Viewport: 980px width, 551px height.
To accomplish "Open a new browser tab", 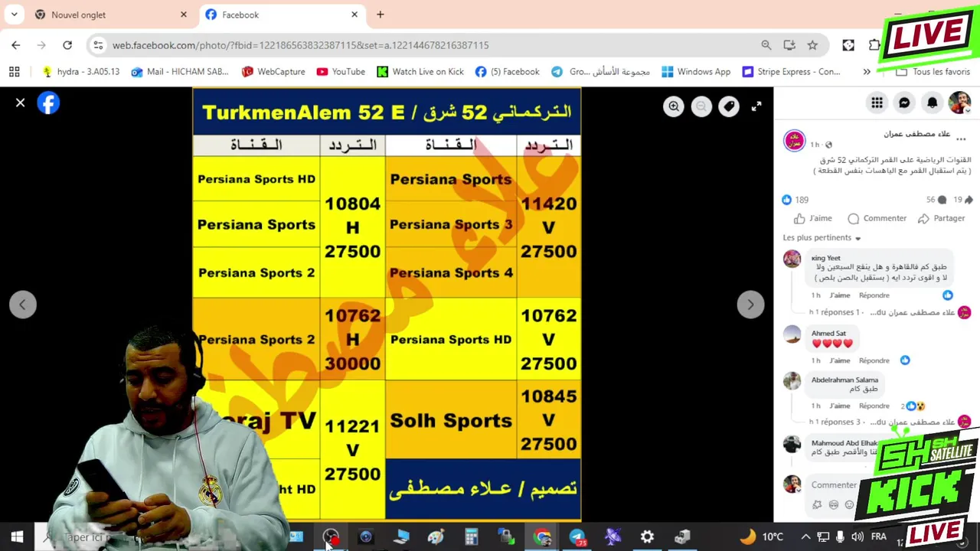I will 381,15.
